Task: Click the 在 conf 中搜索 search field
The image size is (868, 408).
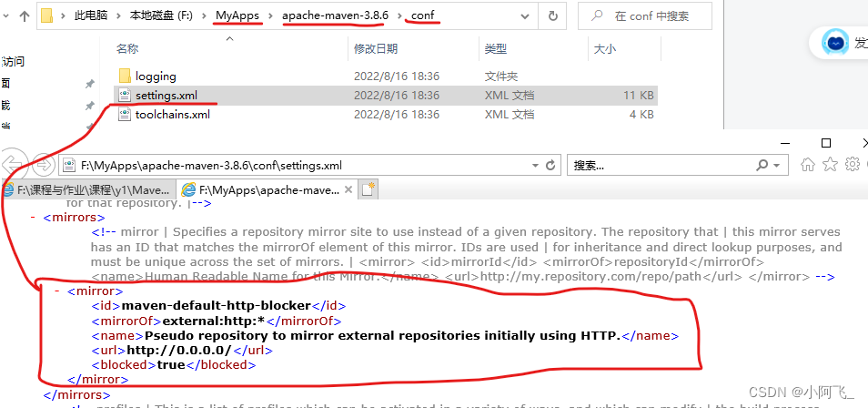Action: [645, 16]
